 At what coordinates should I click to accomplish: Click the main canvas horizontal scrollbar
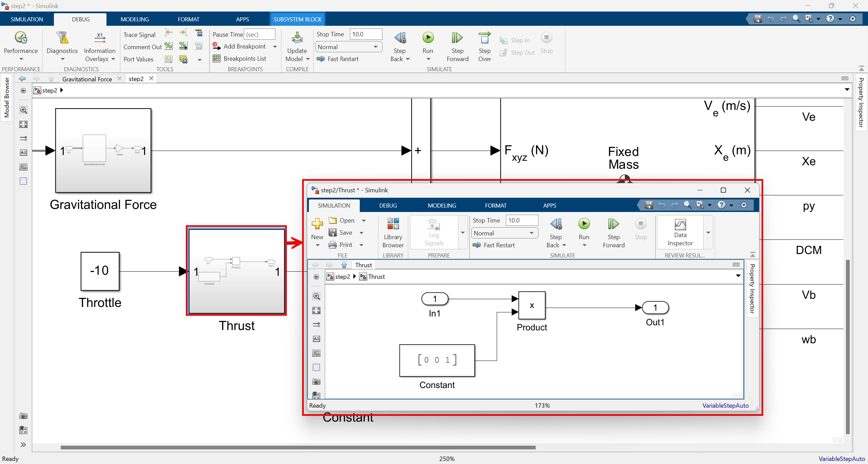[x=298, y=447]
